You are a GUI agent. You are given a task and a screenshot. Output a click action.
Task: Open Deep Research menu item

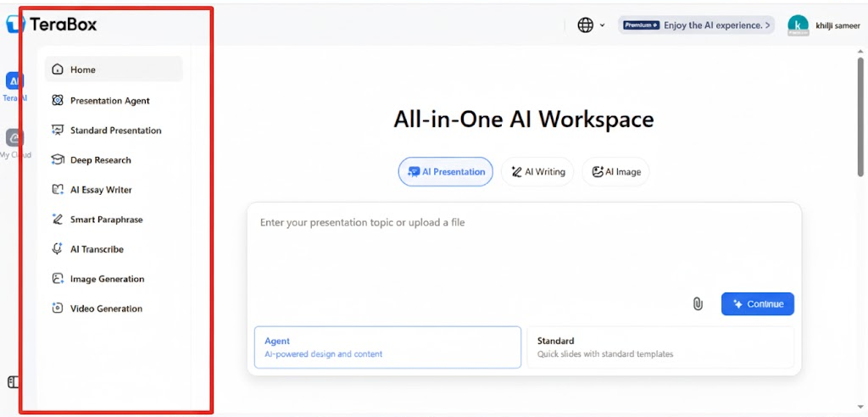[x=114, y=160]
